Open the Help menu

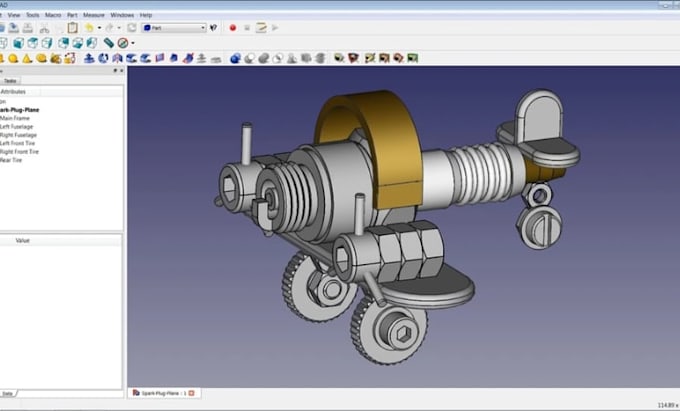click(146, 15)
